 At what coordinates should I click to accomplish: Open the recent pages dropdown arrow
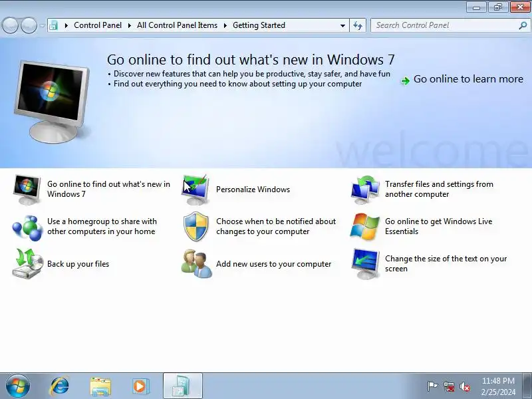[42, 25]
